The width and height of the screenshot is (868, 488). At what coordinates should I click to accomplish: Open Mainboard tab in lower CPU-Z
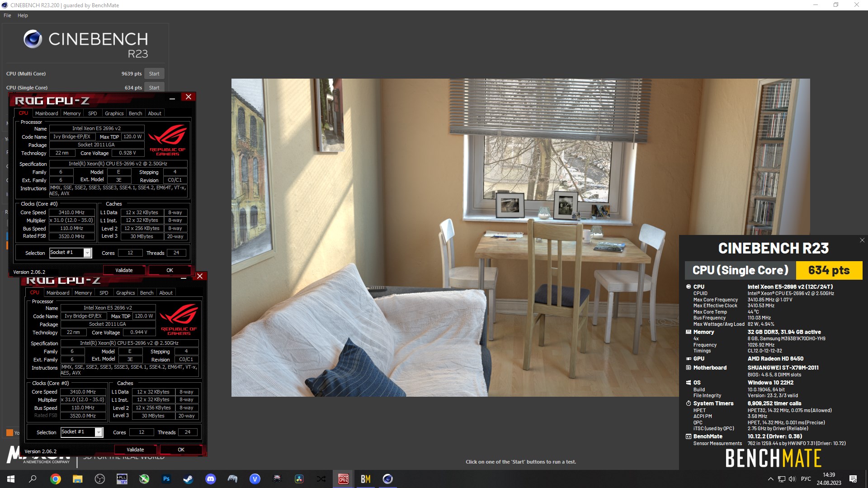[58, 293]
